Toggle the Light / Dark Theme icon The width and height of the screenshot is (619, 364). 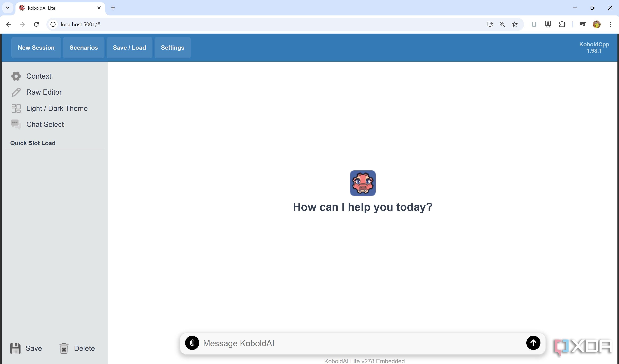coord(16,108)
